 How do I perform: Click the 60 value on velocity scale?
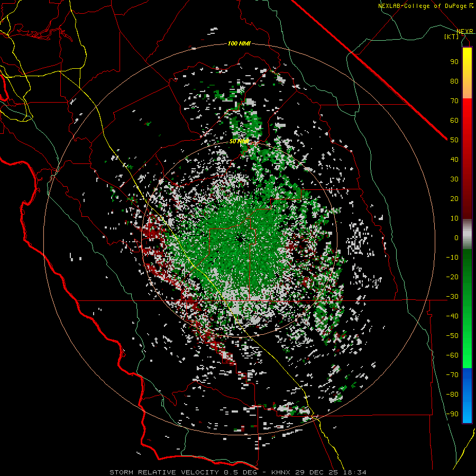[454, 120]
